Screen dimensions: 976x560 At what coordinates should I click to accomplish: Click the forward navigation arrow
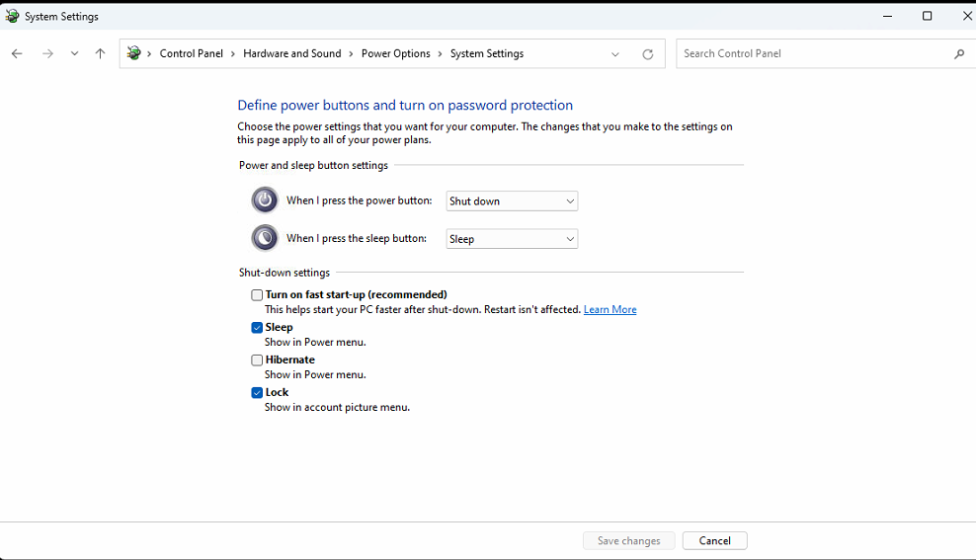47,53
